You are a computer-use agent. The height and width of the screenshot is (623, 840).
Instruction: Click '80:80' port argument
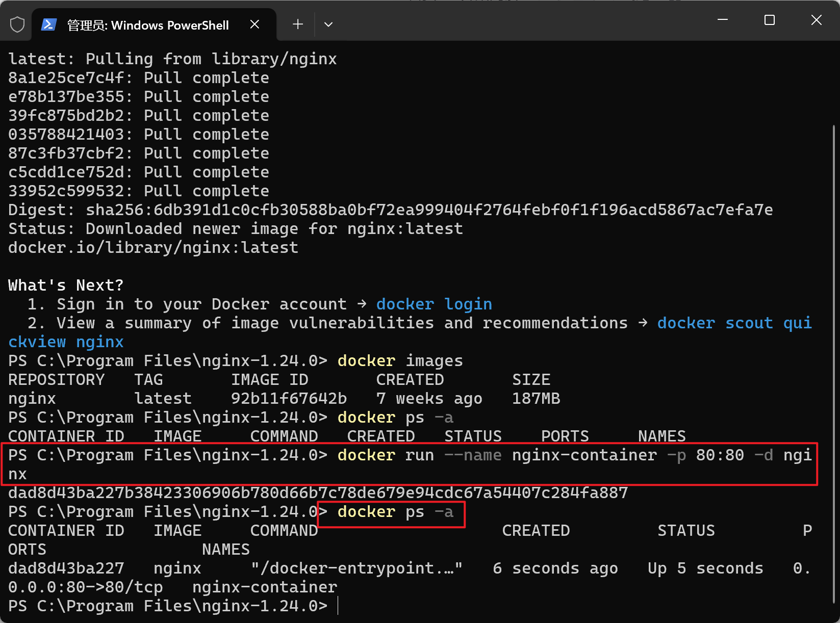[x=720, y=455]
